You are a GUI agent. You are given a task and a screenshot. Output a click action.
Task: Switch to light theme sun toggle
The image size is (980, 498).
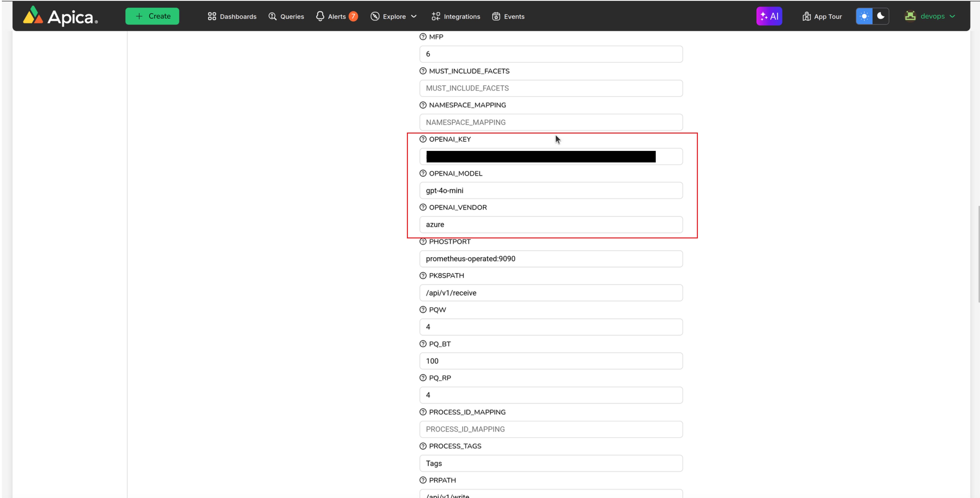tap(864, 16)
